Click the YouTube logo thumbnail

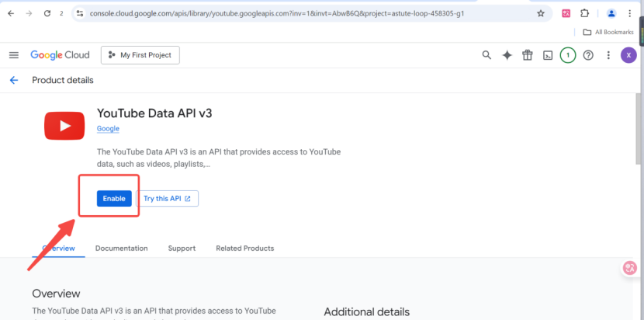[64, 126]
